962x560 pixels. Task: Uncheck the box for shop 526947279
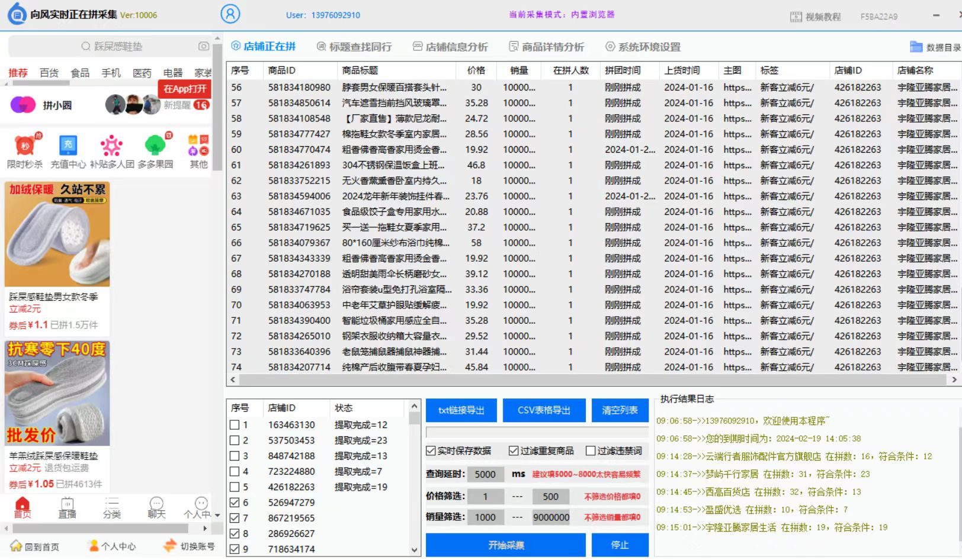[235, 503]
